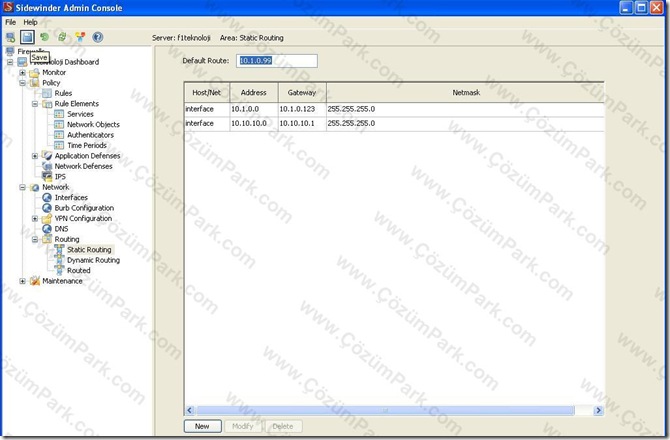The height and width of the screenshot is (440, 670).
Task: Click the Rules tree icon
Action: pyautogui.click(x=47, y=93)
